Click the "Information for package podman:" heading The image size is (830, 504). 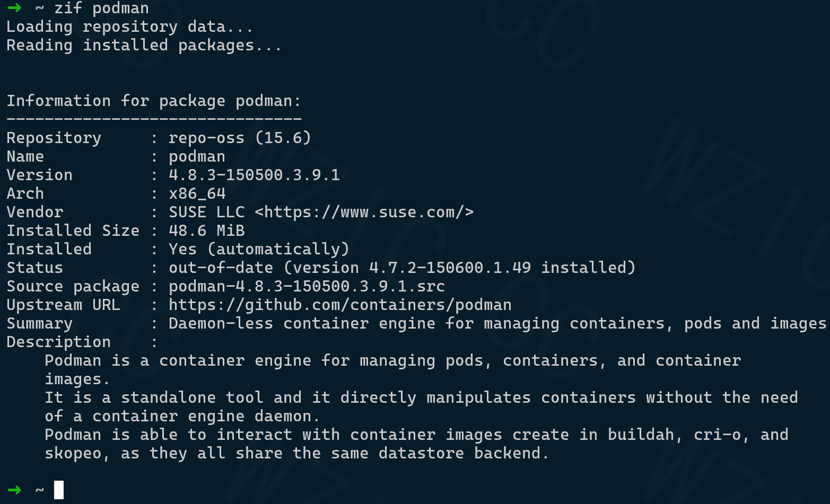tap(153, 101)
